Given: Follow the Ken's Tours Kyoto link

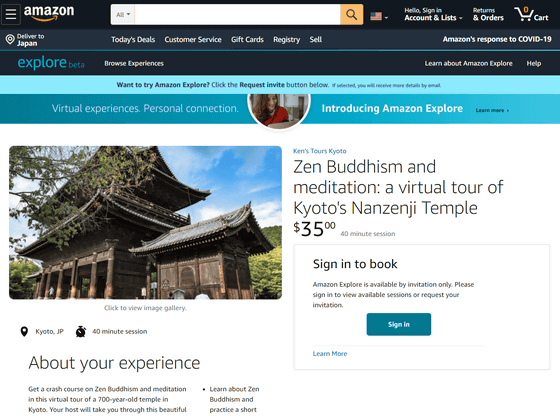Looking at the screenshot, I should click(x=320, y=151).
